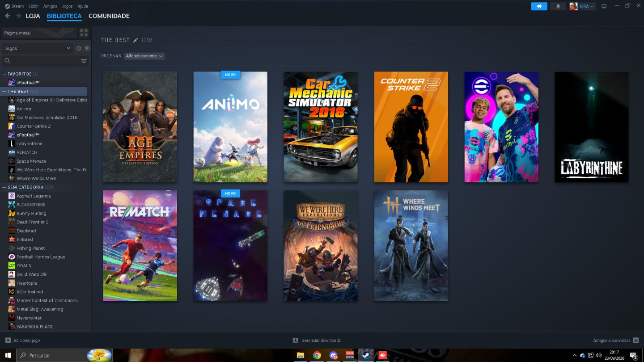Collapse the FAVORITOS category
Screen dimensions: 644x362
tap(4, 74)
